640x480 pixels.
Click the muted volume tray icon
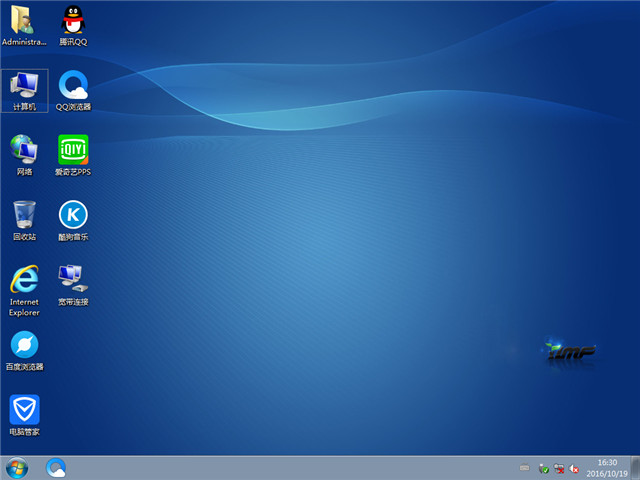575,468
